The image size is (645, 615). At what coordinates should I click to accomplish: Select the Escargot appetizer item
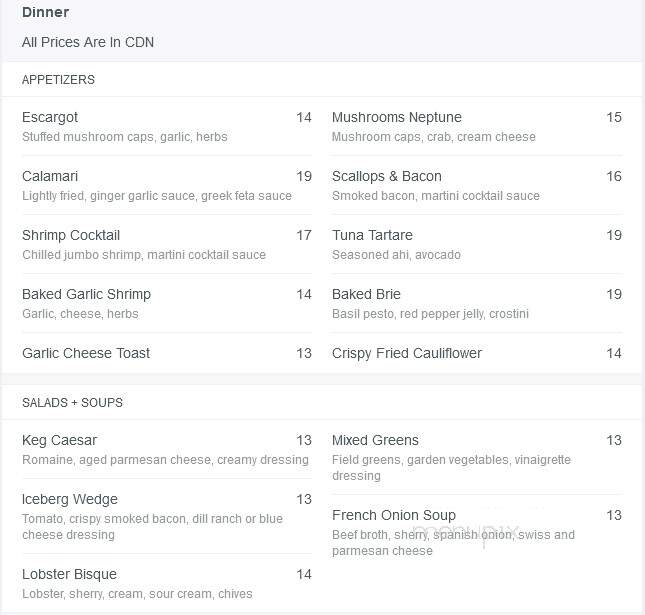click(x=167, y=126)
